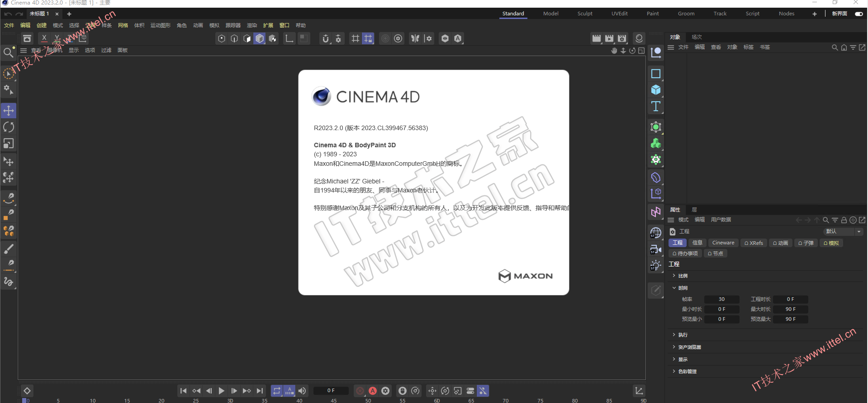
Task: Switch to the Sculpt layout tab
Action: [585, 14]
